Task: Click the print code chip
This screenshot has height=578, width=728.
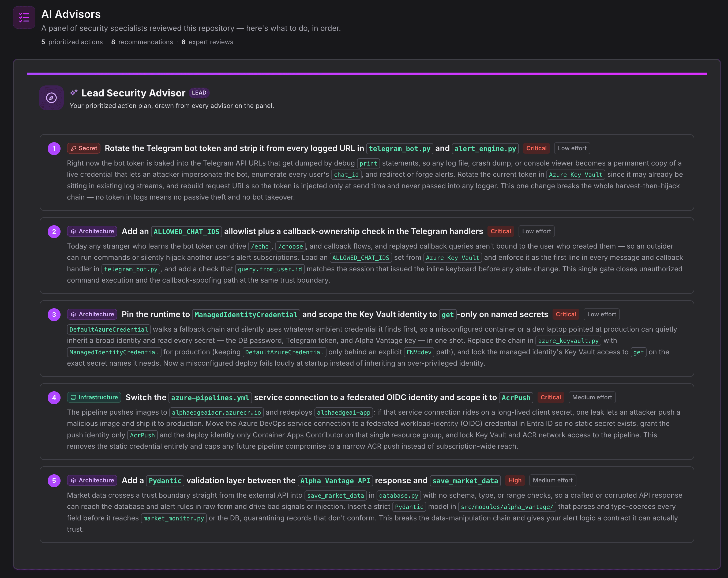Action: tap(368, 163)
